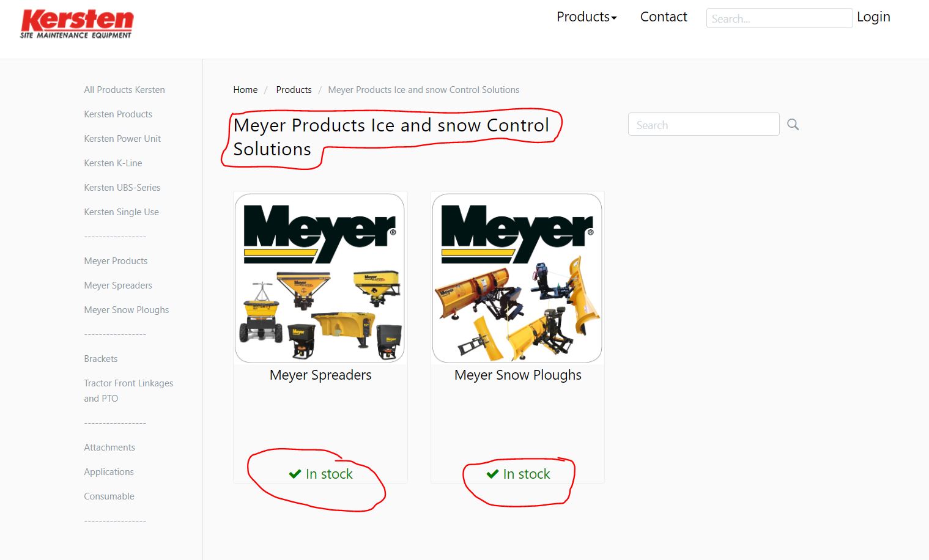Image resolution: width=929 pixels, height=560 pixels.
Task: Open the Attachments category
Action: pos(109,448)
